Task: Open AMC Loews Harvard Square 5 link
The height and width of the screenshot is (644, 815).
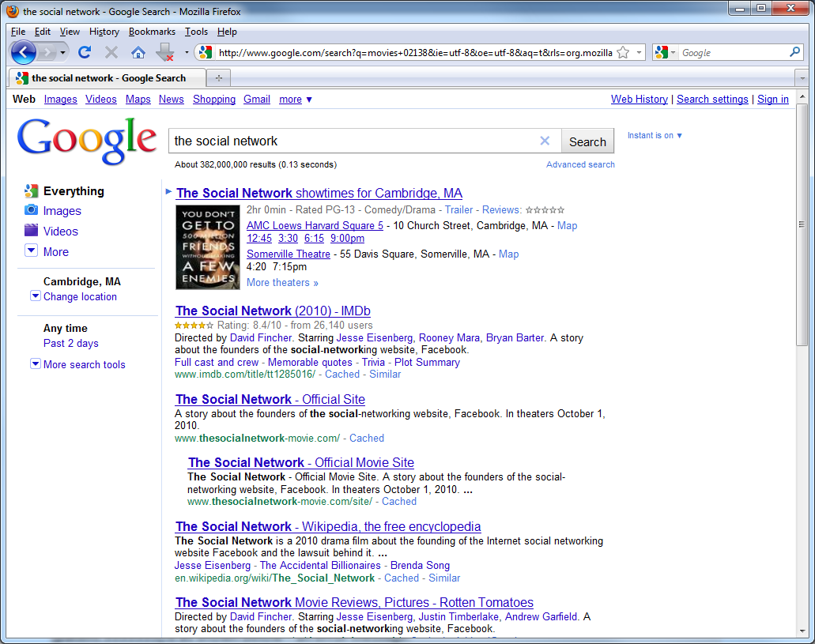Action: point(315,225)
